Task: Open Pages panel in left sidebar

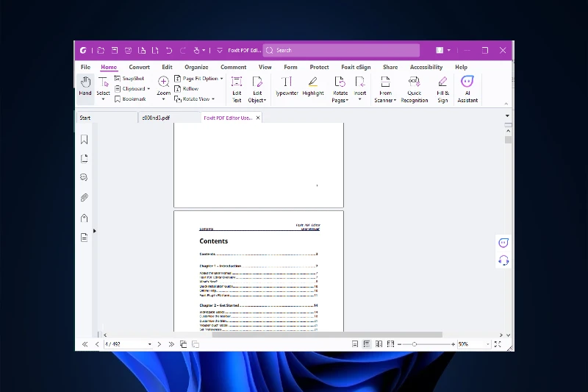Action: tap(84, 159)
